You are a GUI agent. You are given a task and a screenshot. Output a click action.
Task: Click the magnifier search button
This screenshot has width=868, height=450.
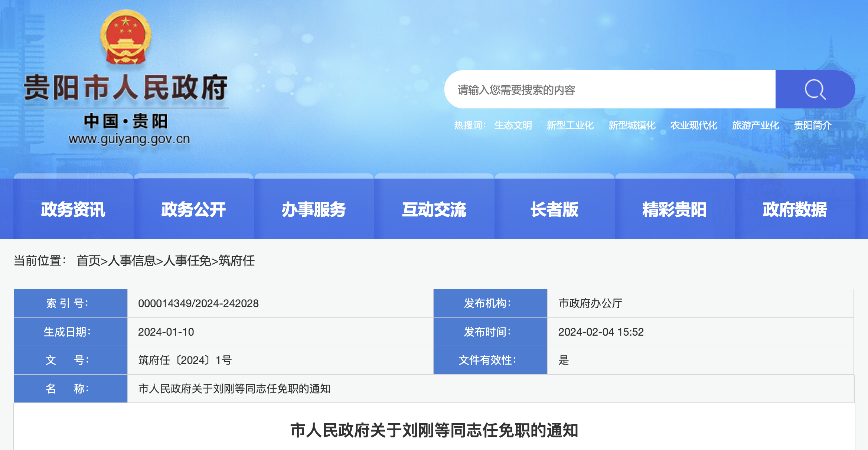(x=815, y=89)
